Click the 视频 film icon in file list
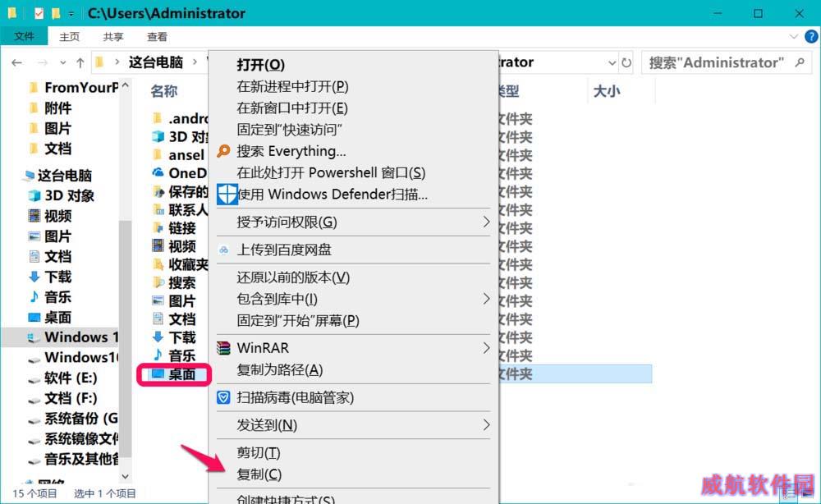 (158, 245)
